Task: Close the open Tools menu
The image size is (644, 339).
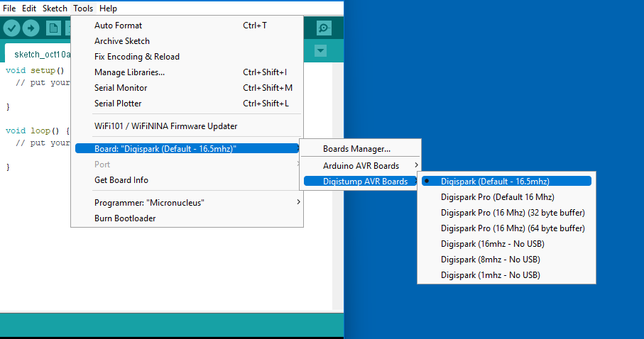Action: coord(83,9)
